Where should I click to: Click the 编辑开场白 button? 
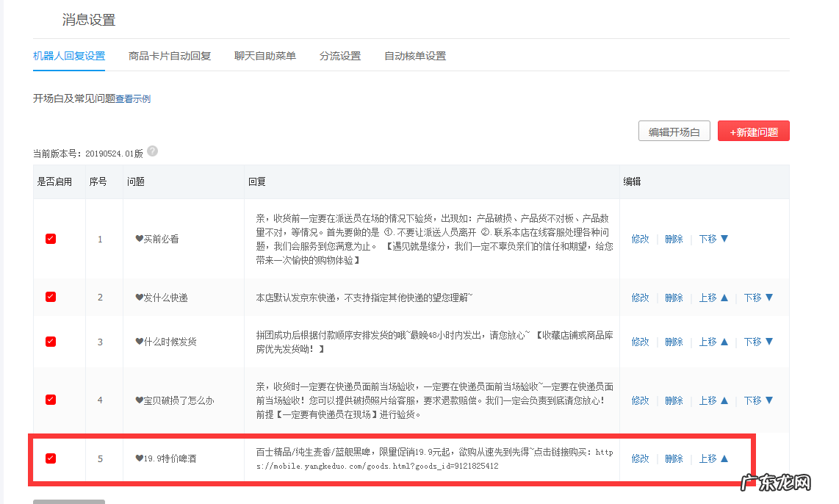tap(674, 130)
